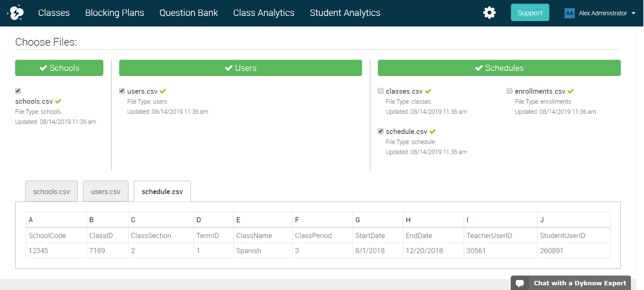Click the ClassID header cell

(108, 236)
